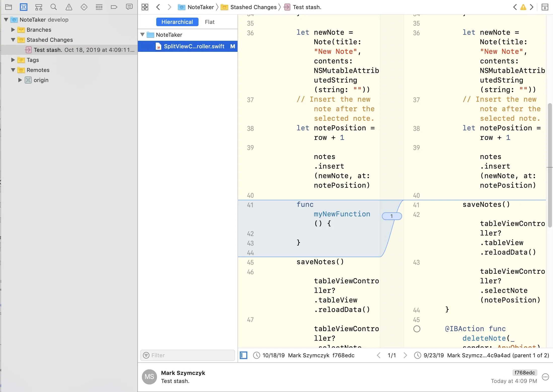Toggle the change marker numbered 1
The width and height of the screenshot is (553, 392).
[391, 216]
